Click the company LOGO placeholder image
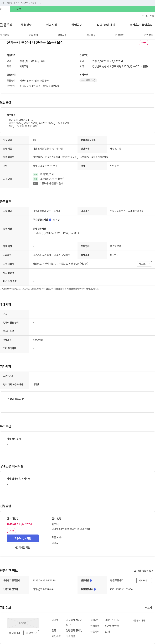This screenshot has height=644, width=155. click(x=23, y=623)
